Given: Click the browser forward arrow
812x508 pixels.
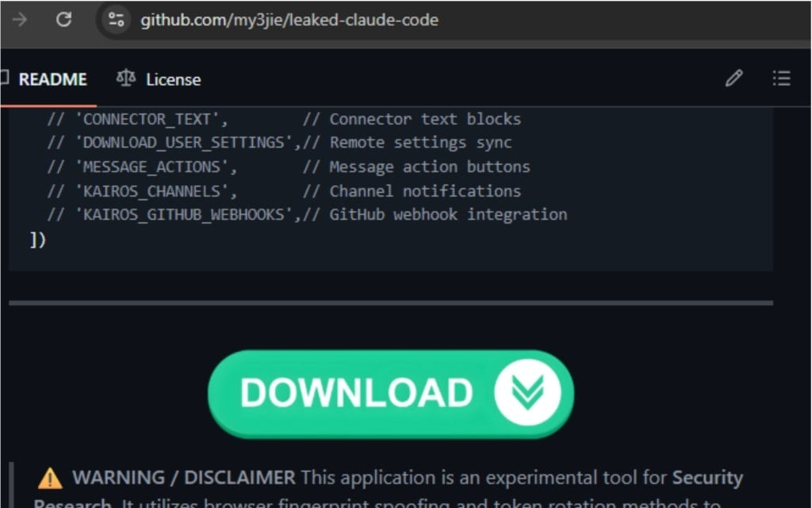Looking at the screenshot, I should tap(19, 20).
